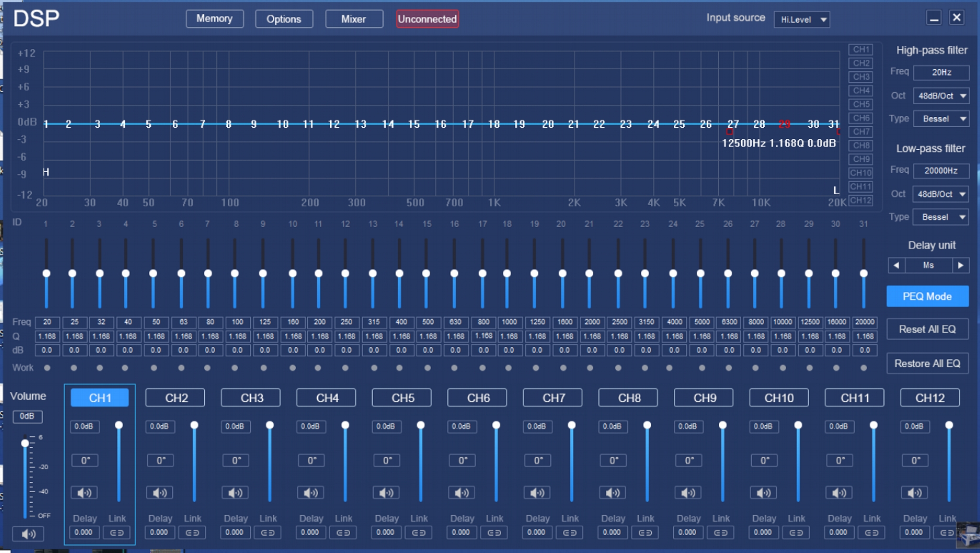Open the Input source dropdown
Screen dimensions: 980x553
(802, 20)
